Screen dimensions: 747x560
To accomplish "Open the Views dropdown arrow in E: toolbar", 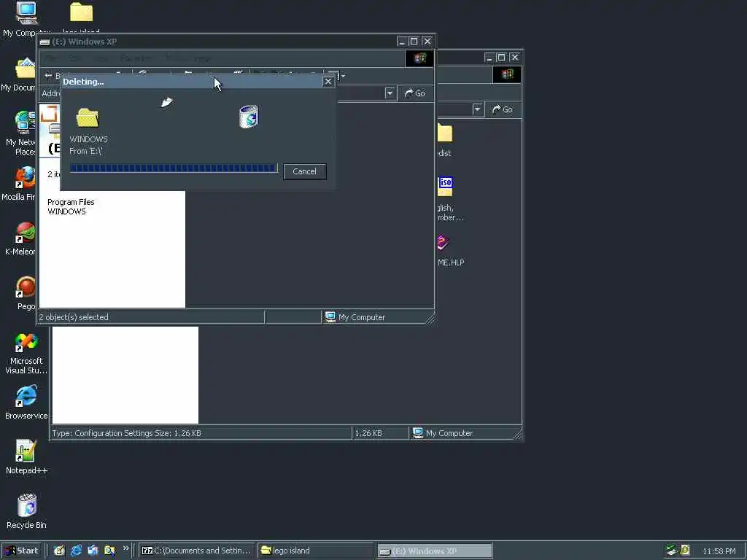I will pos(343,76).
